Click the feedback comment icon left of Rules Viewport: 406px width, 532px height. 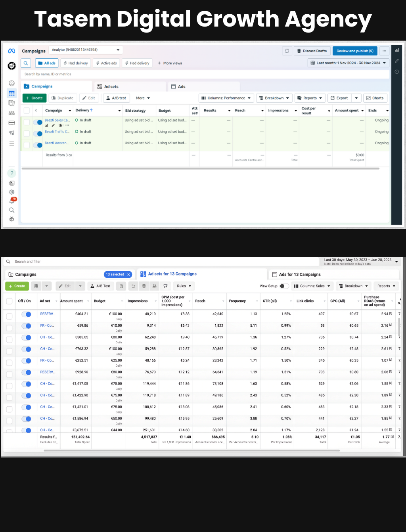tap(166, 286)
